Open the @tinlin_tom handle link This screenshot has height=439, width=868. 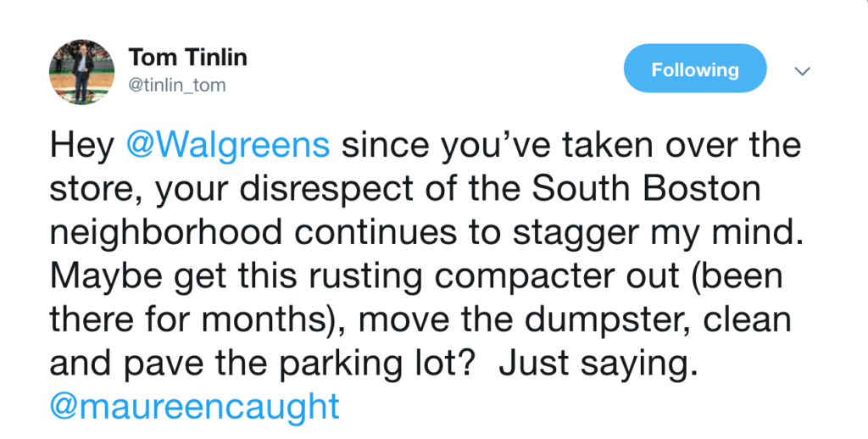176,86
